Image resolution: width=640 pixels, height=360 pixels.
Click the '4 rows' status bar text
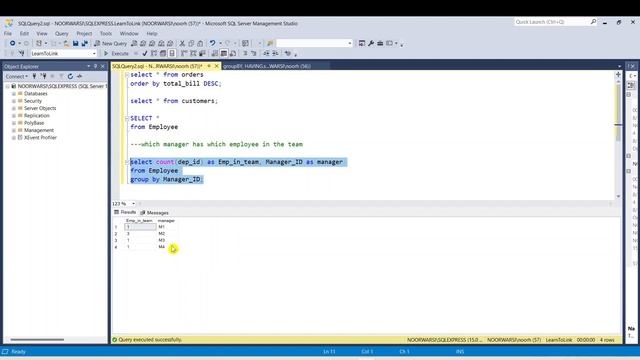point(607,340)
